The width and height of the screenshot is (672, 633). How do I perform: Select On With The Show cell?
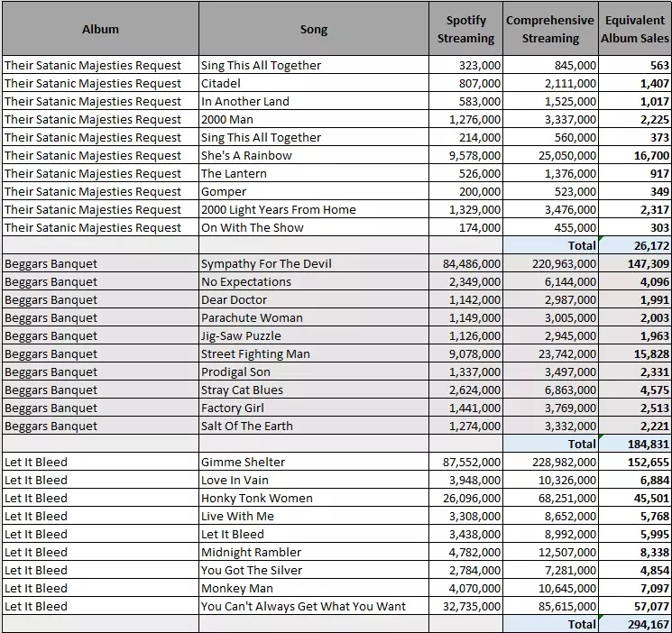pyautogui.click(x=314, y=227)
